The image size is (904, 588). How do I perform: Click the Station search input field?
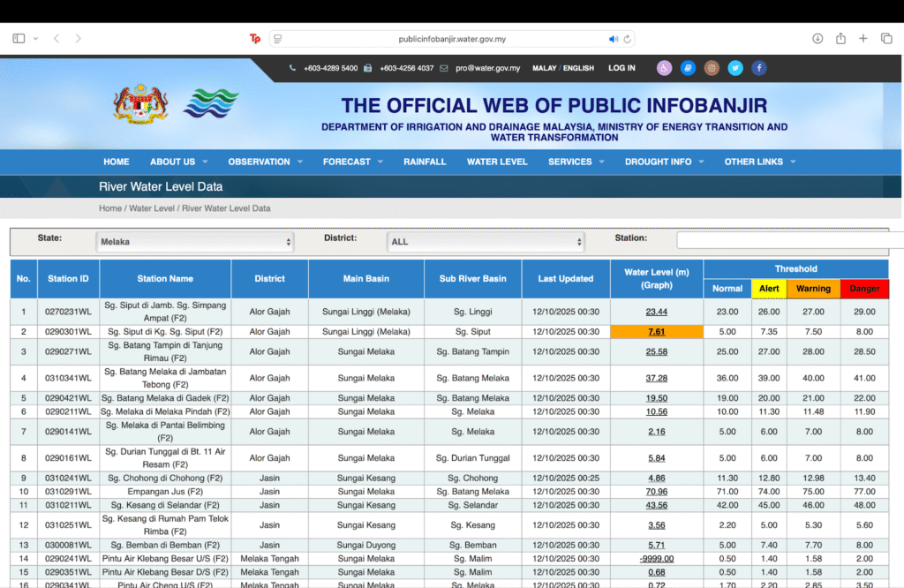pos(786,240)
